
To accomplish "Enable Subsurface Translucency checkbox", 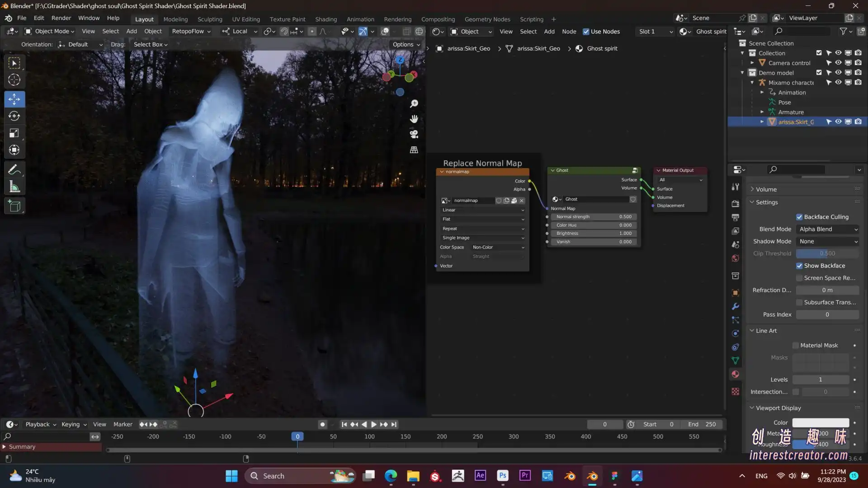I will point(799,302).
